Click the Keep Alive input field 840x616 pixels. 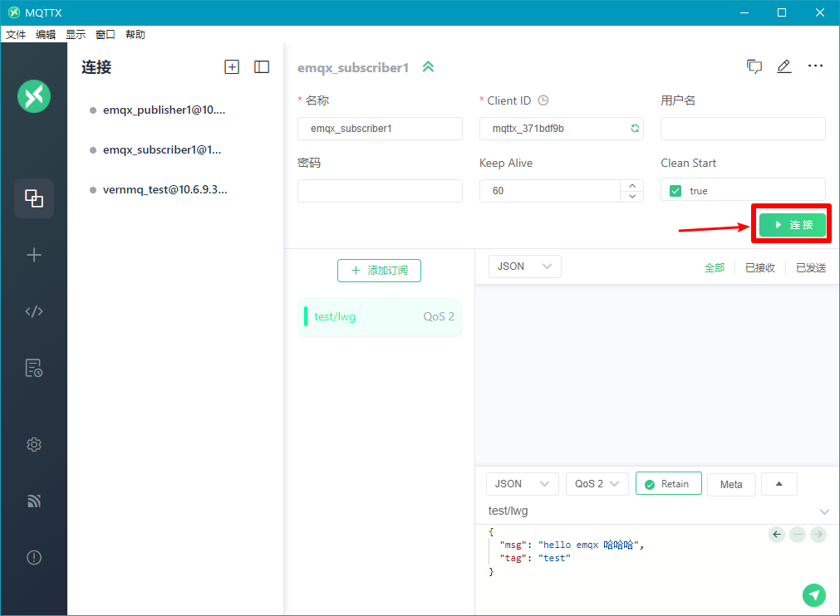(x=550, y=191)
